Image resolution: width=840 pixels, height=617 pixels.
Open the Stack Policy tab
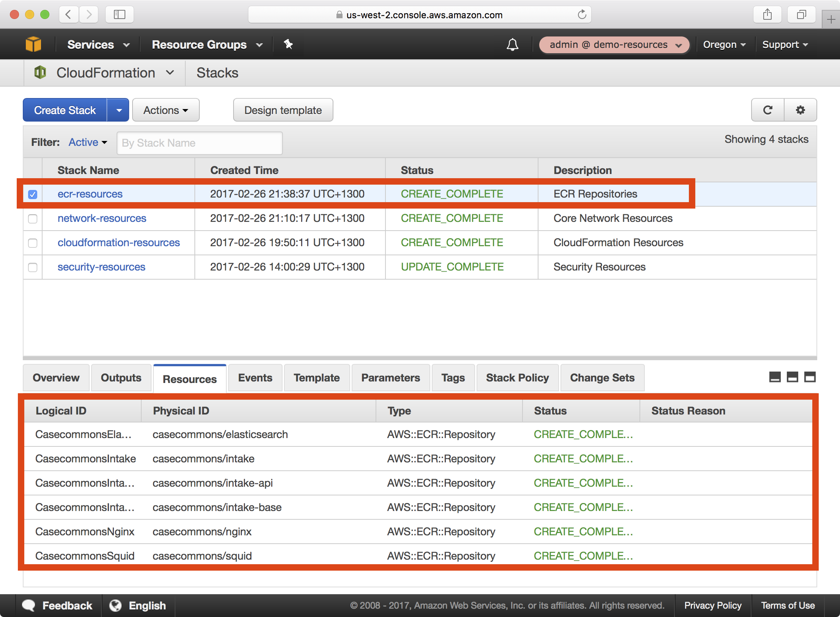point(518,378)
